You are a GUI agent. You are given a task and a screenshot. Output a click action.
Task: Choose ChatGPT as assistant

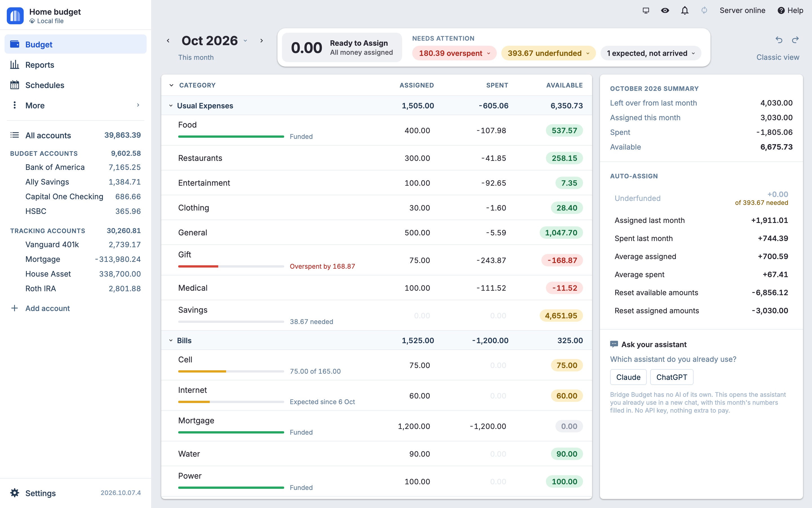click(x=671, y=377)
